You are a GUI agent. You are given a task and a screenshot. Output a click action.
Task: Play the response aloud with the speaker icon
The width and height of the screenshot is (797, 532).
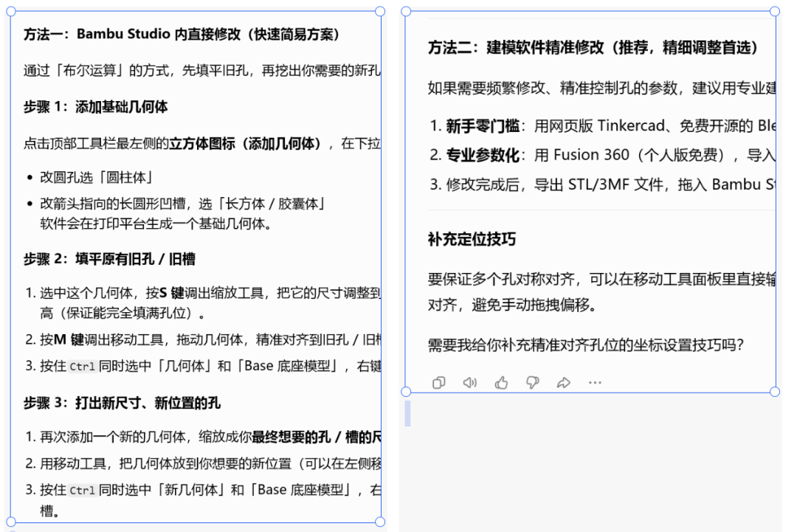(x=469, y=383)
